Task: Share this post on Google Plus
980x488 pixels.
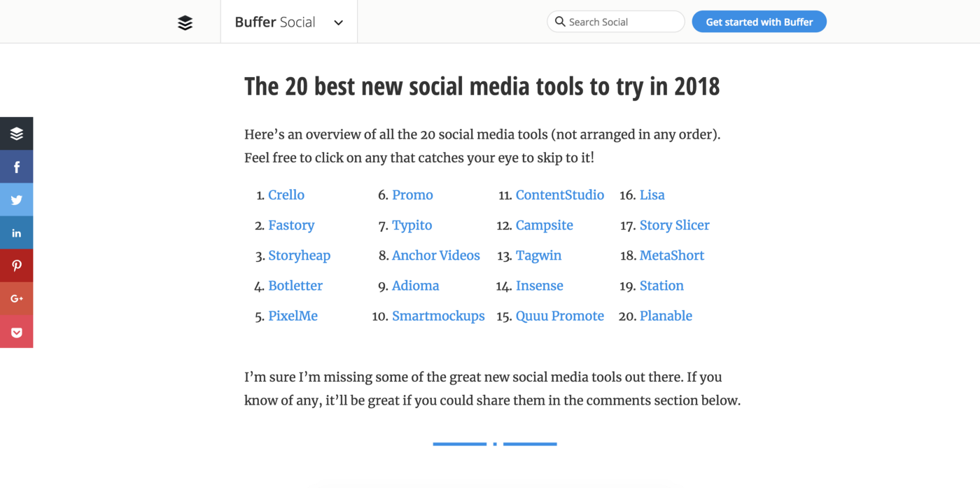Action: click(17, 298)
